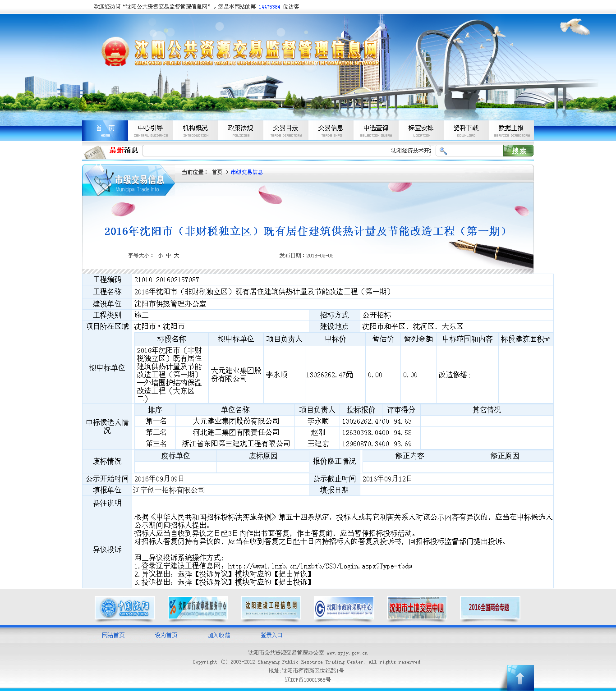Click the 第一名 ranking row label

pyautogui.click(x=156, y=421)
